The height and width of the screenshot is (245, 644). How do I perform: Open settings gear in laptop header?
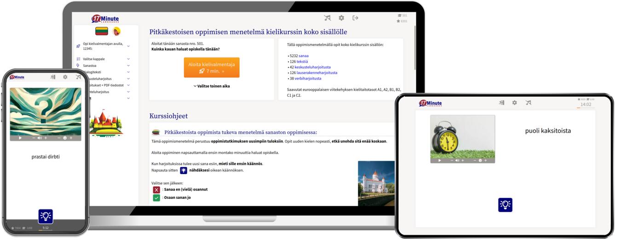341,18
